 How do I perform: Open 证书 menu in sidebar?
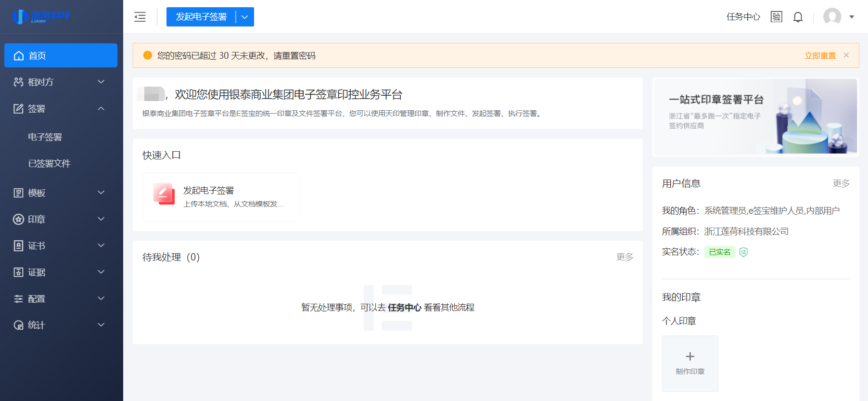61,246
